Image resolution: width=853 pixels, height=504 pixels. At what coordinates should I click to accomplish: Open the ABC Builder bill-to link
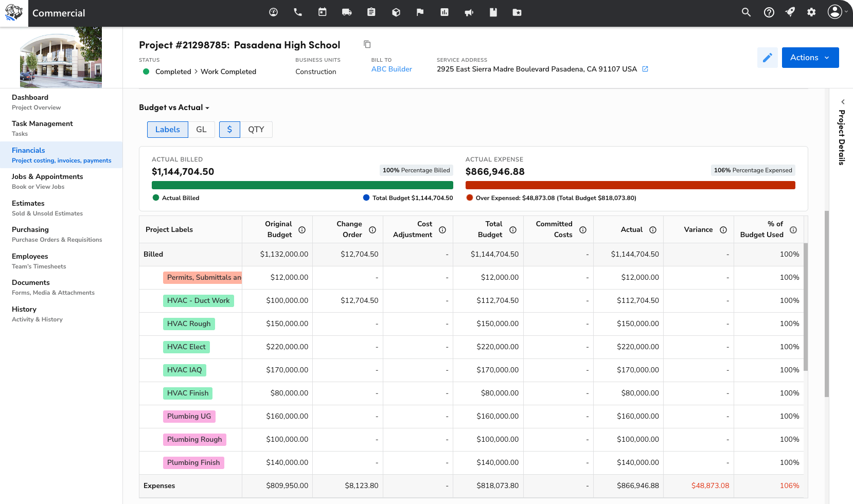click(x=392, y=69)
